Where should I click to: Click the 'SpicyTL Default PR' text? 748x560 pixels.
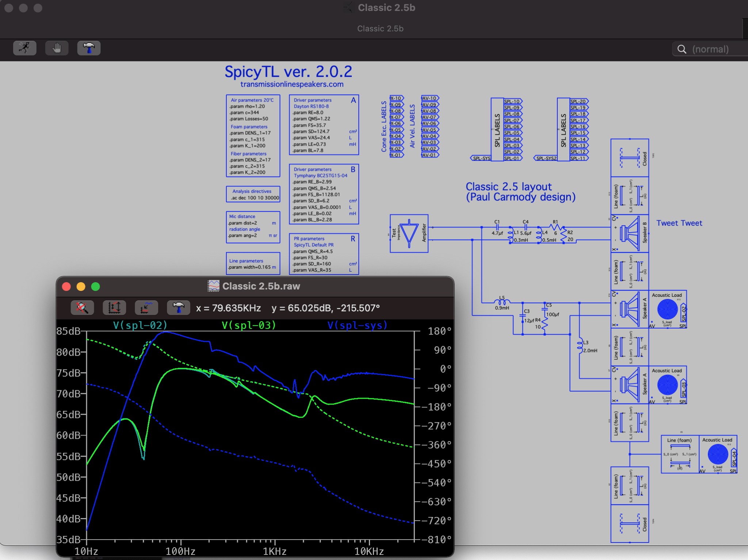coord(313,245)
